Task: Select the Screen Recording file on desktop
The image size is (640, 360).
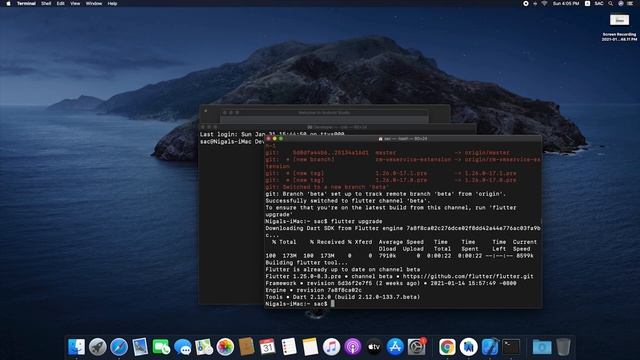Action: coord(619,27)
